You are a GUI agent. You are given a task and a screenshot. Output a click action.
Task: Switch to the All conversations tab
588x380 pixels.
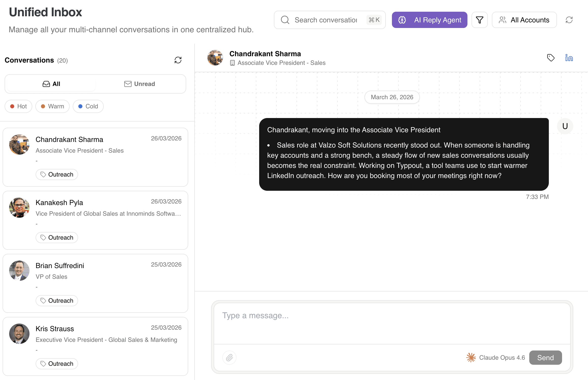coord(51,84)
